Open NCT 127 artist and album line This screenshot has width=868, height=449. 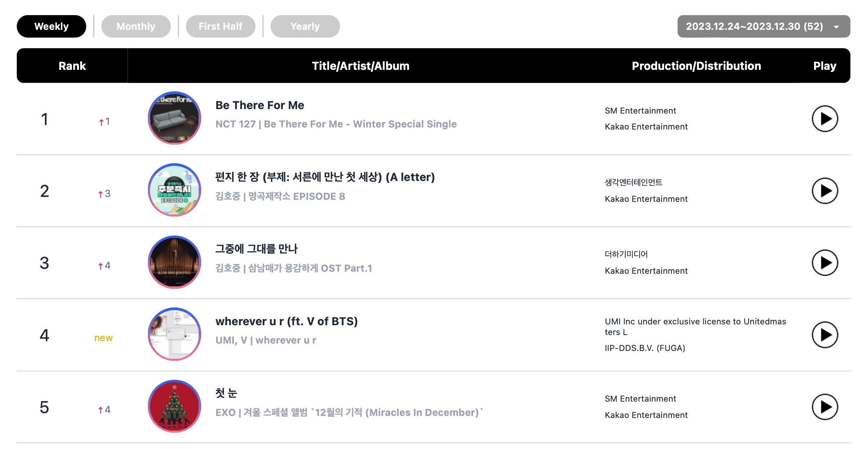pyautogui.click(x=336, y=124)
